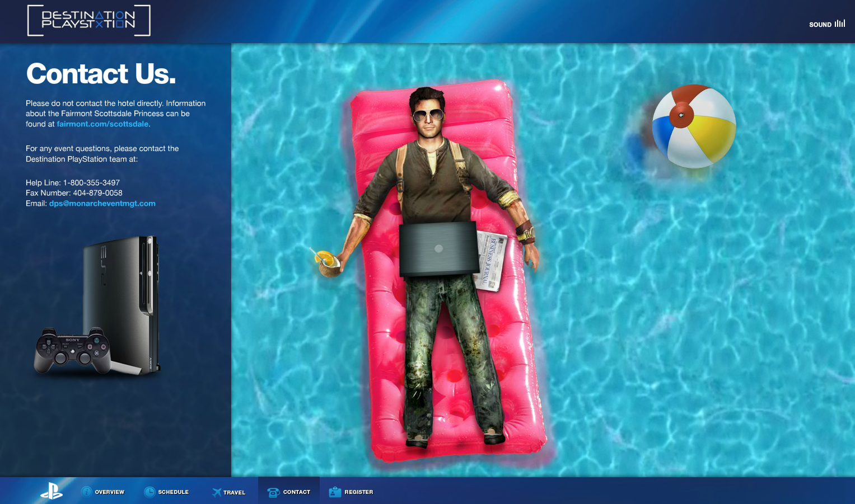Click the PlayStation logo in bottom bar
The height and width of the screenshot is (504, 855).
point(52,491)
